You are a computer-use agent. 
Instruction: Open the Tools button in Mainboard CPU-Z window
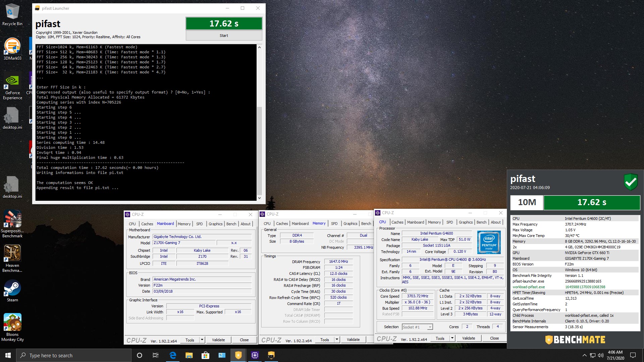(x=190, y=340)
